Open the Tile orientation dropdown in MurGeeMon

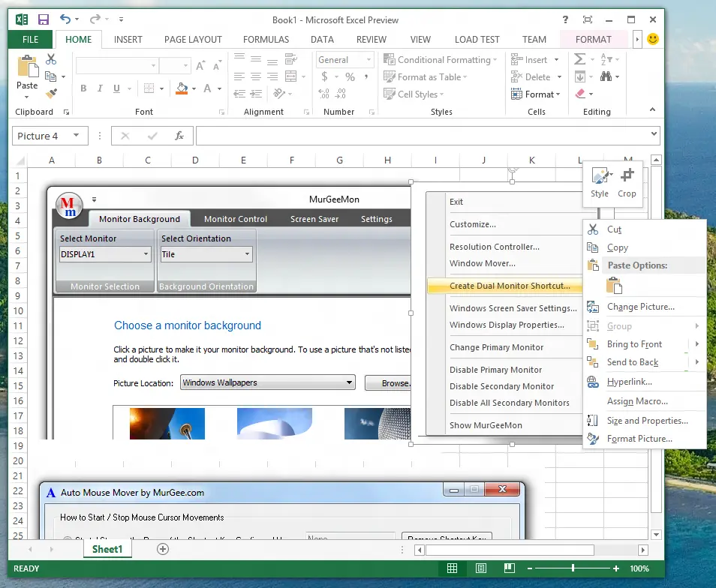click(205, 255)
